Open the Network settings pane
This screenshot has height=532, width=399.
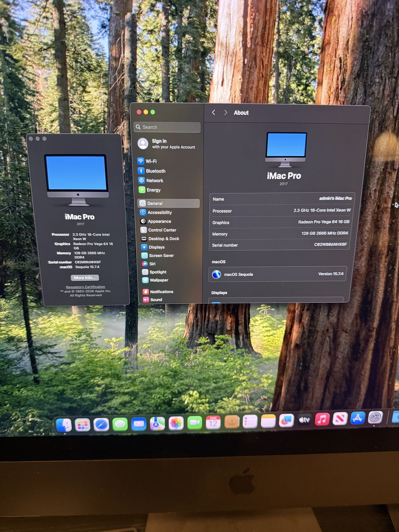point(154,181)
